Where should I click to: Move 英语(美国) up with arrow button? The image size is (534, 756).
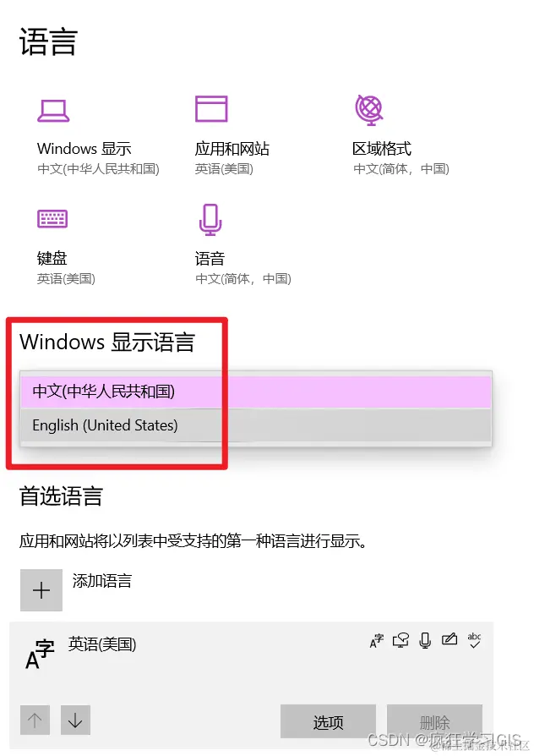tap(35, 720)
